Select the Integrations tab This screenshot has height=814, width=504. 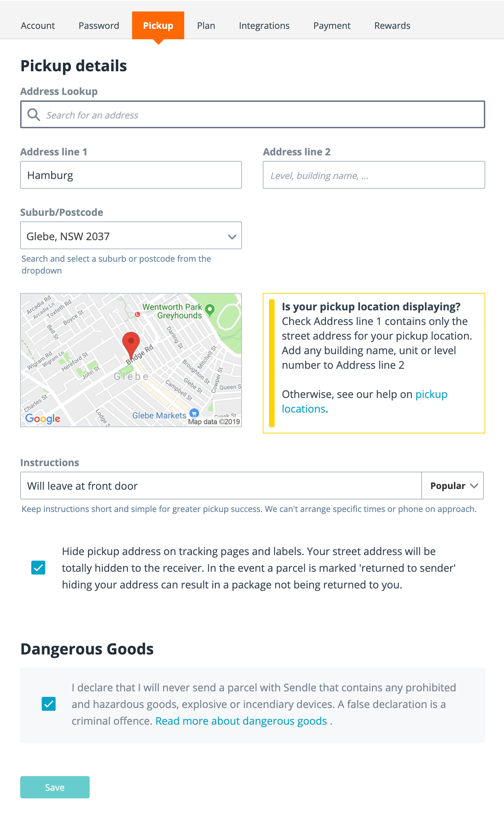pos(264,25)
